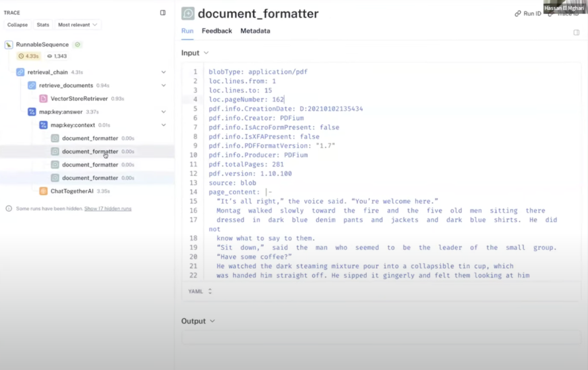Click icon of last document_formatter above ChatTogetherAI
This screenshot has width=588, height=370.
tap(55, 178)
